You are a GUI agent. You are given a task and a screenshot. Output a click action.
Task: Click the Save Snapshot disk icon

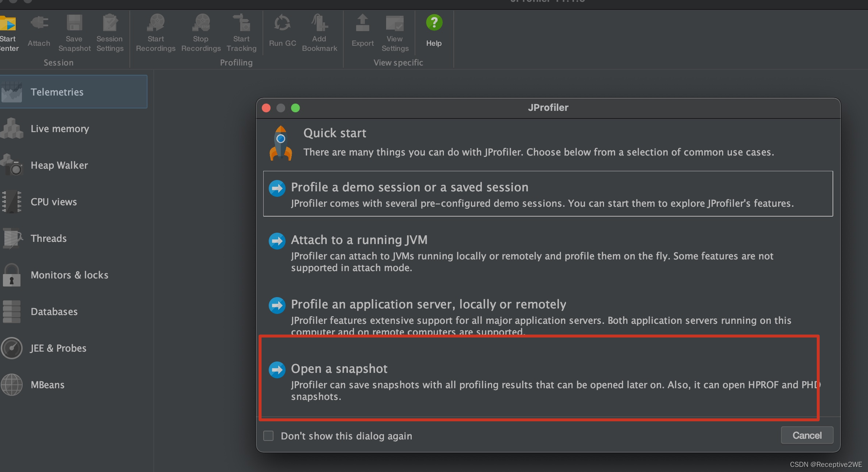(74, 23)
